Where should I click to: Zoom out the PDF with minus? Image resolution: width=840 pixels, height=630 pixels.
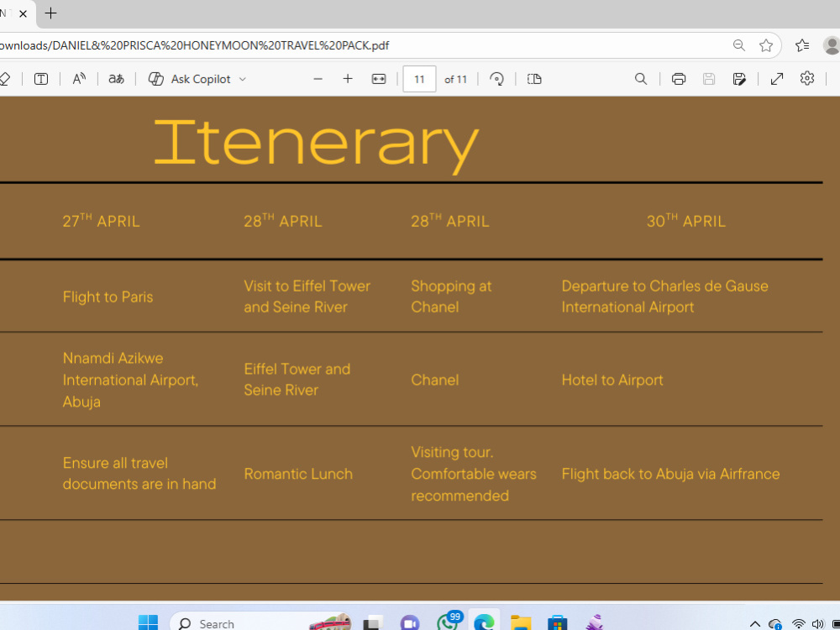point(318,79)
